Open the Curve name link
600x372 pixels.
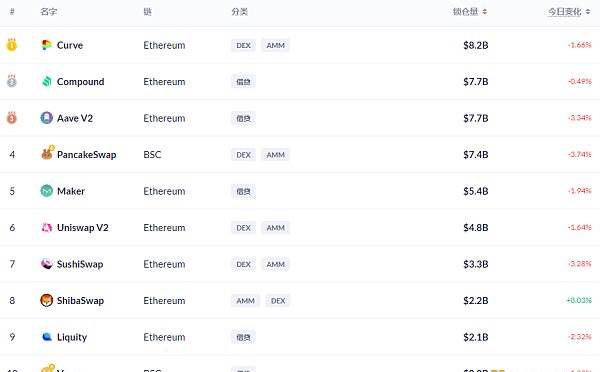coord(70,45)
